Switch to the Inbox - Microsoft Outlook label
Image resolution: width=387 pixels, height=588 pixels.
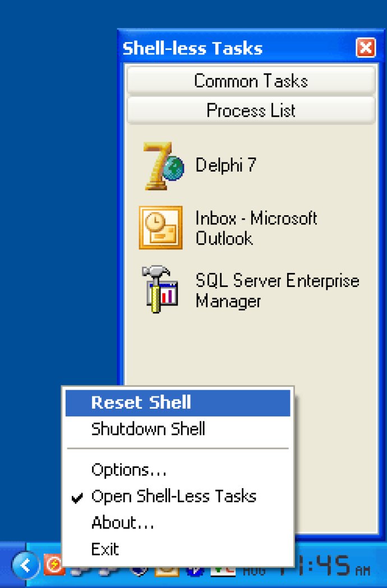pos(256,228)
